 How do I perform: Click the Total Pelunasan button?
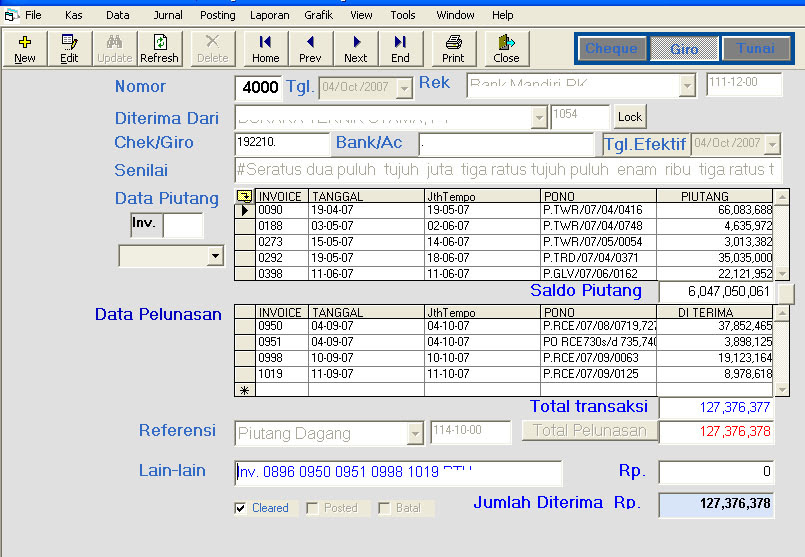click(x=589, y=430)
